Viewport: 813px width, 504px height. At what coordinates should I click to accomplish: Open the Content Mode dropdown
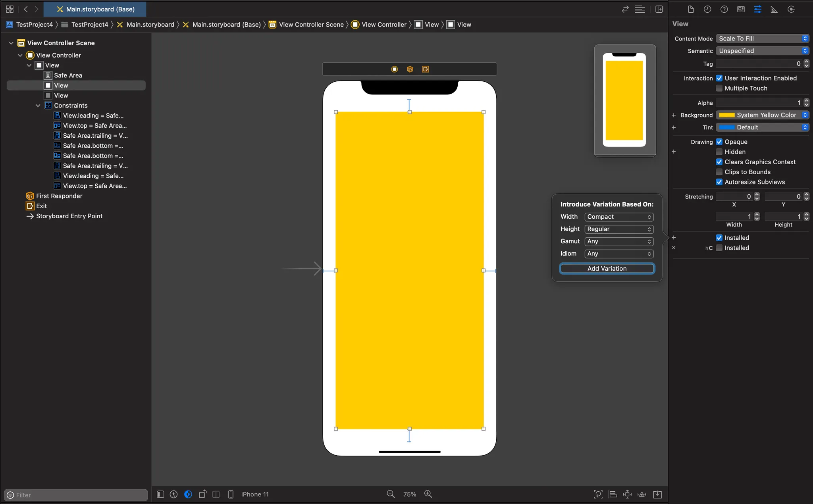pyautogui.click(x=762, y=38)
